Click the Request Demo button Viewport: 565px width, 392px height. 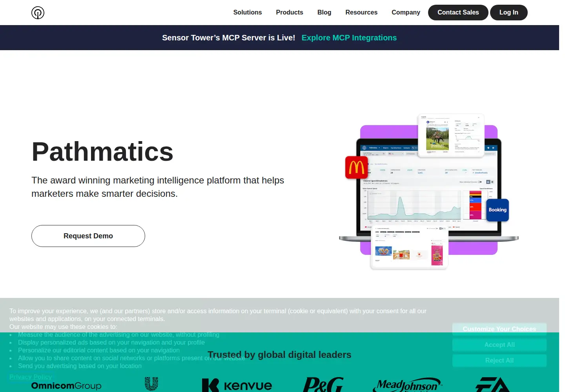point(88,236)
